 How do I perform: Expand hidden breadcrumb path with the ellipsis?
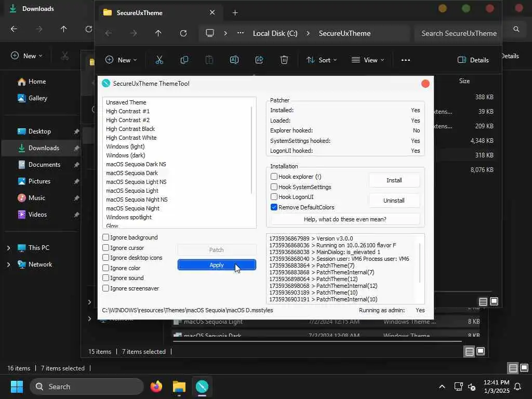click(x=240, y=33)
